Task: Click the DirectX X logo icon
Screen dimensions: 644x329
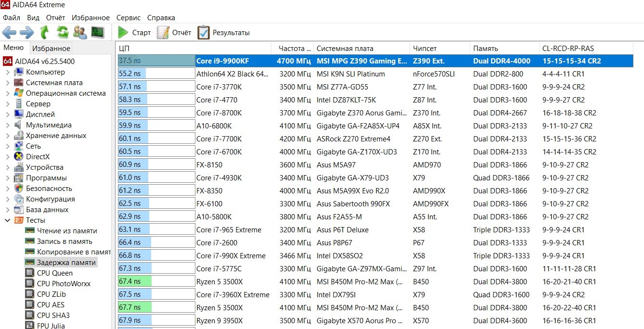Action: point(19,157)
